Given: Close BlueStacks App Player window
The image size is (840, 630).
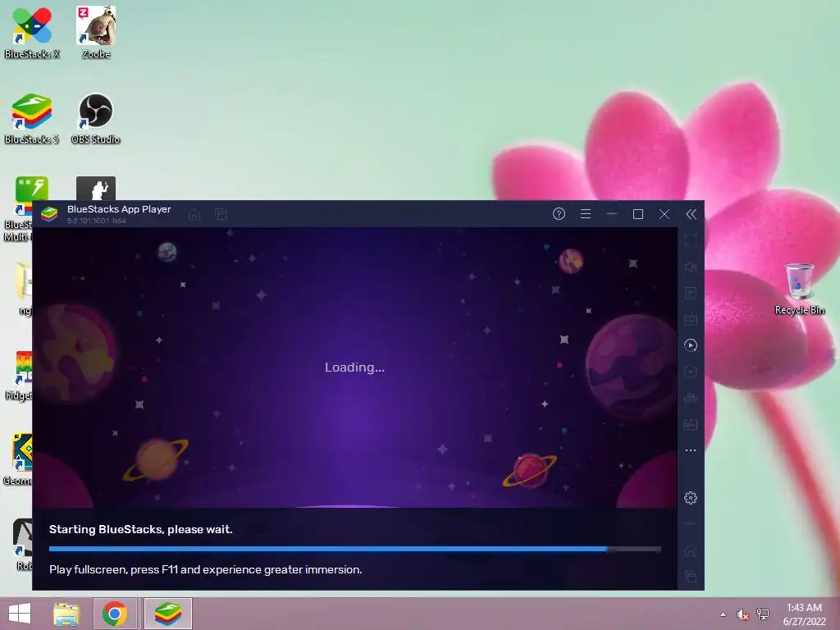Looking at the screenshot, I should [664, 214].
